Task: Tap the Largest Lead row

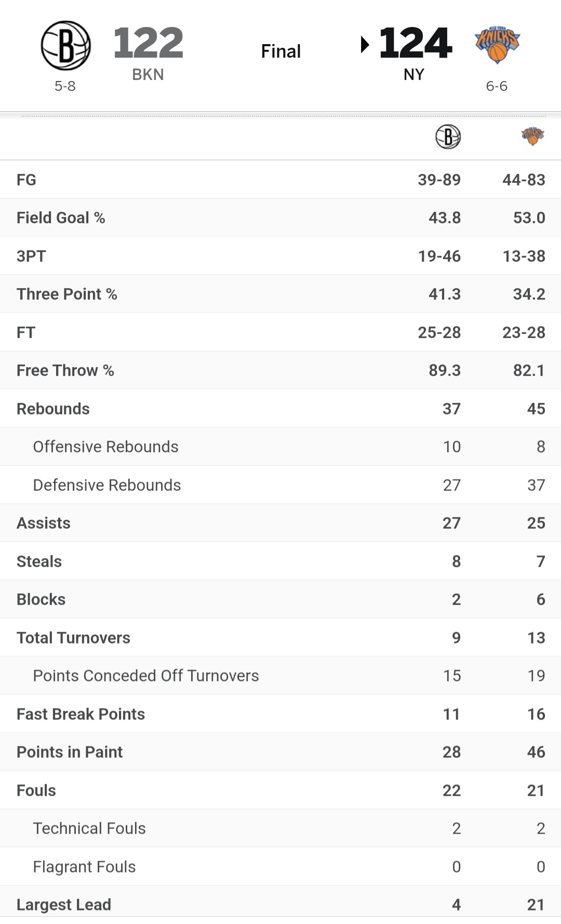Action: [x=280, y=904]
